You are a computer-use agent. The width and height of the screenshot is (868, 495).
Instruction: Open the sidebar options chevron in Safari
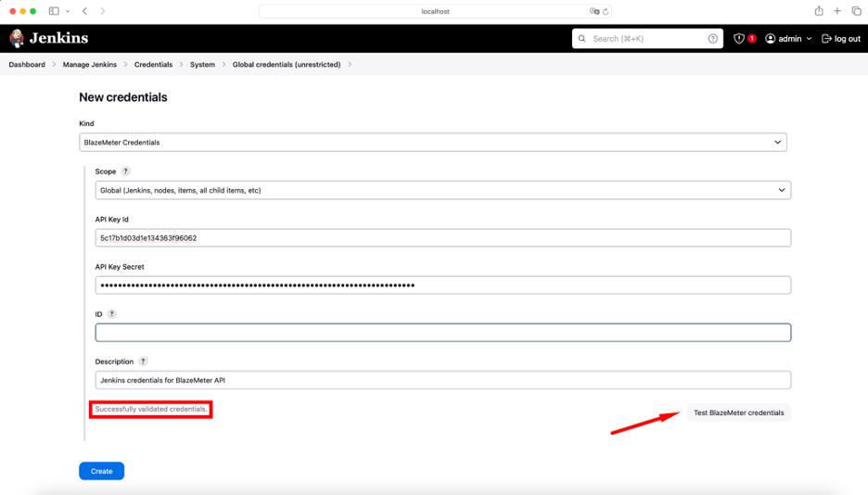point(68,11)
